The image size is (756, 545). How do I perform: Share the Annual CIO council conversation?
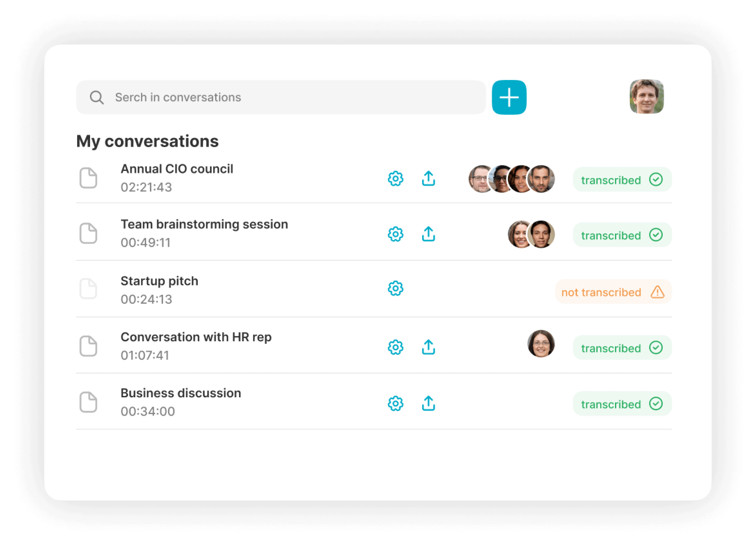(x=428, y=179)
